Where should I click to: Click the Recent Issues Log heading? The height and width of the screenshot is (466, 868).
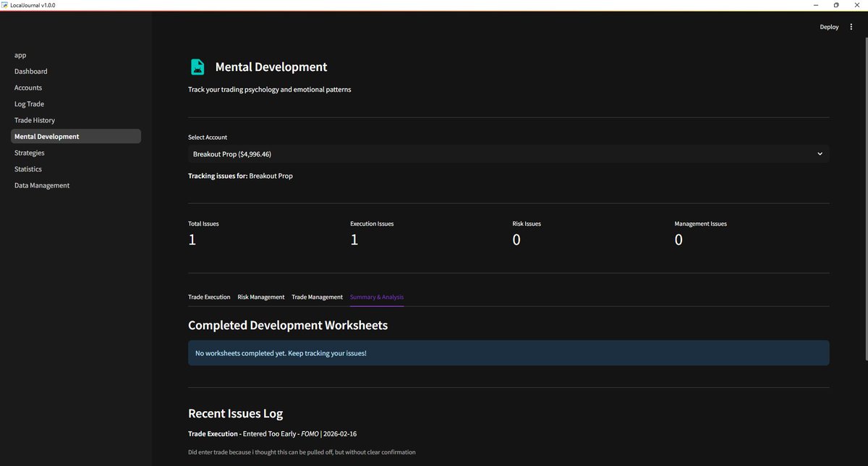[235, 414]
